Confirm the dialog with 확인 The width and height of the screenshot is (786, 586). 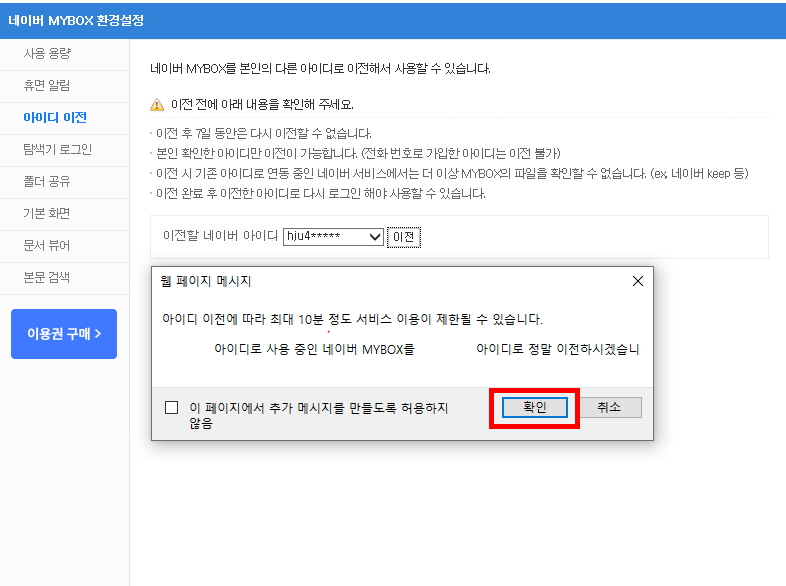(535, 407)
